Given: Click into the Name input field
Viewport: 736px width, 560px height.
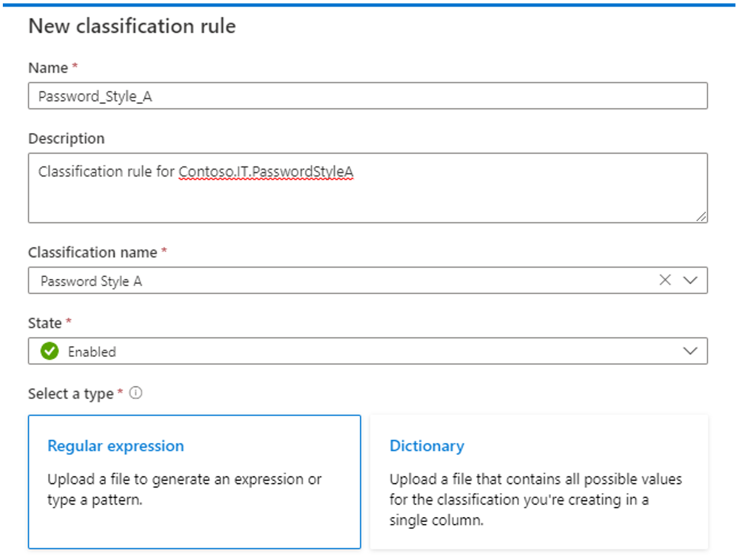Looking at the screenshot, I should coord(368,96).
